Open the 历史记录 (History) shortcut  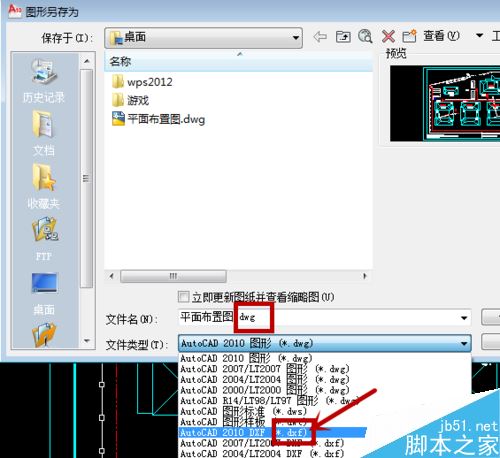click(44, 80)
